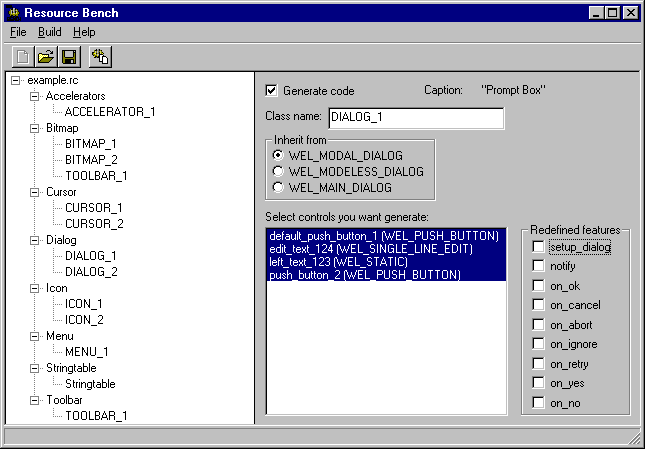Check the on_ok feature checkbox
Screen dimensions: 645x449
pos(540,286)
